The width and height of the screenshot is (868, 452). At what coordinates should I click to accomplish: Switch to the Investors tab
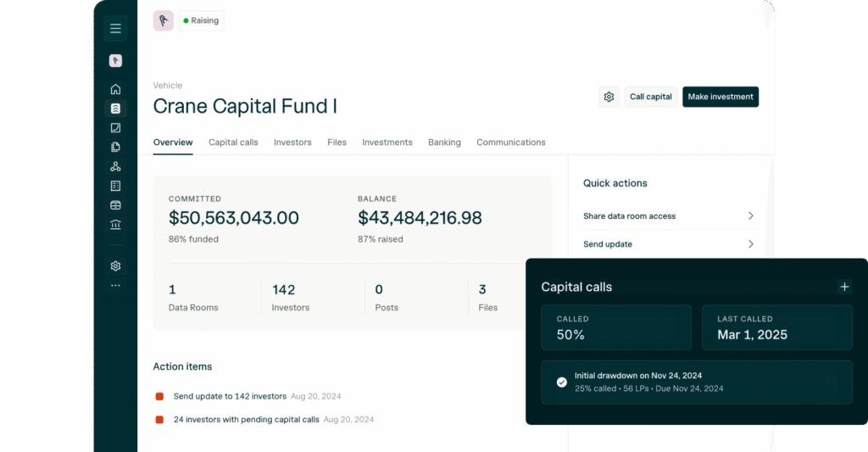click(x=292, y=142)
